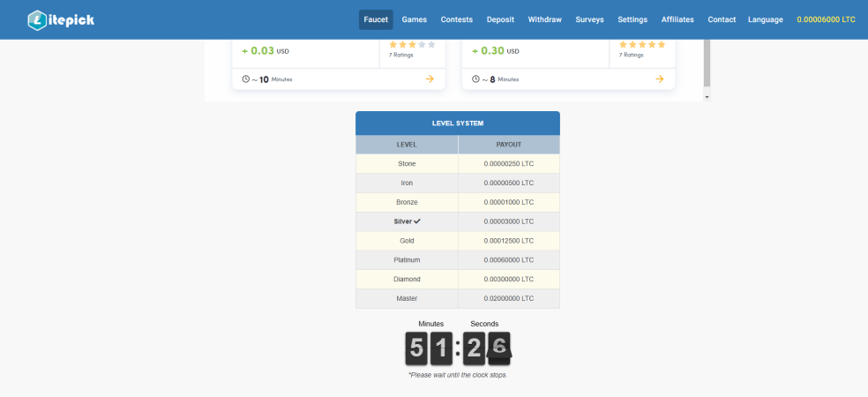Click the 0.00300000 LTC payout
The image size is (868, 397).
[509, 279]
